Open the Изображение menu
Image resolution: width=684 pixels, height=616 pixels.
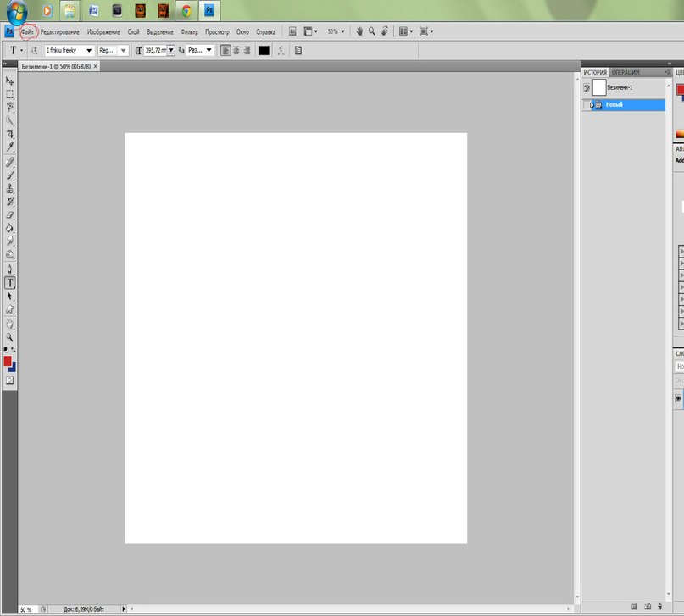103,32
